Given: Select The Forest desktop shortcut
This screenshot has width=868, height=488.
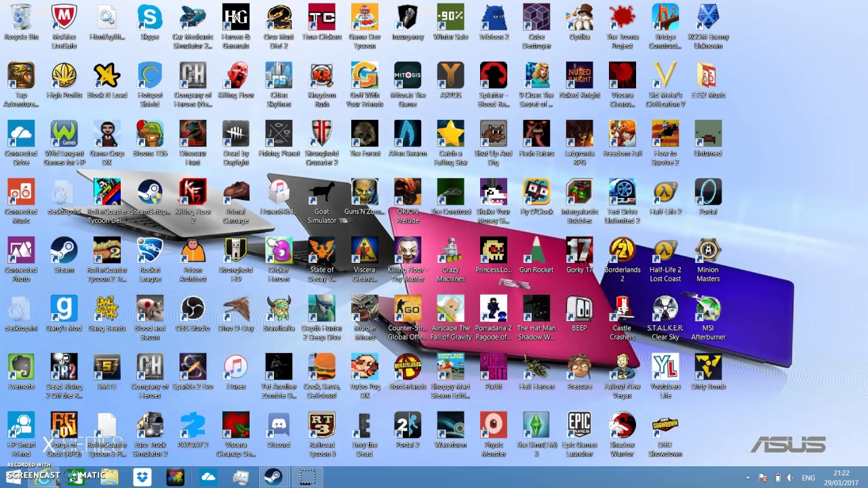Looking at the screenshot, I should (365, 139).
